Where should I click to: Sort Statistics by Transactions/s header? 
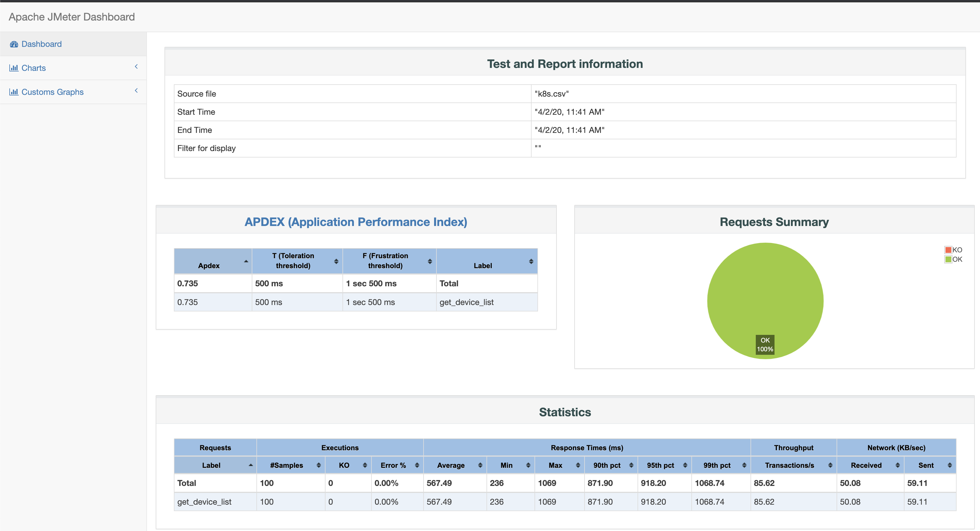click(x=789, y=465)
